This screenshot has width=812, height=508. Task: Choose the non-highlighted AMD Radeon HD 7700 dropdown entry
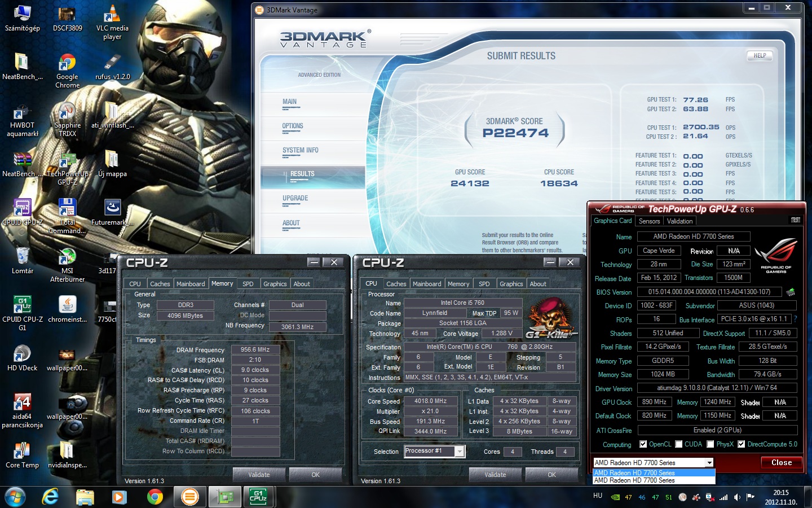[x=654, y=480]
